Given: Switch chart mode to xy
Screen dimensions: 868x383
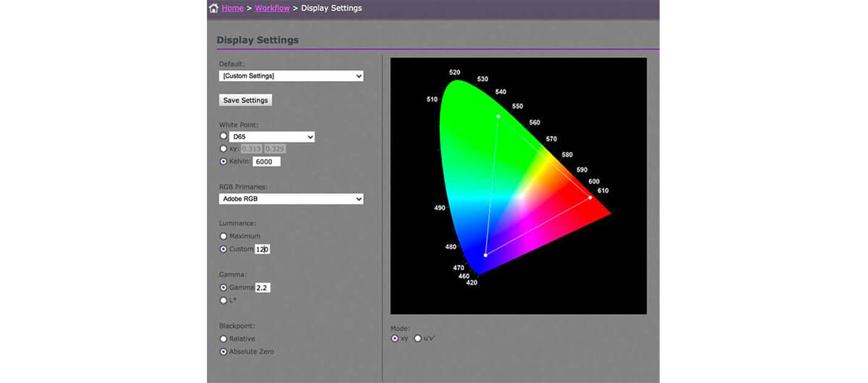Looking at the screenshot, I should [394, 338].
